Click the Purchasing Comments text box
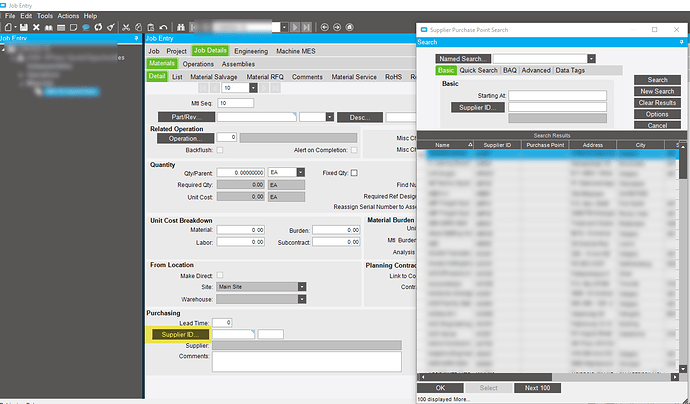 (x=307, y=361)
